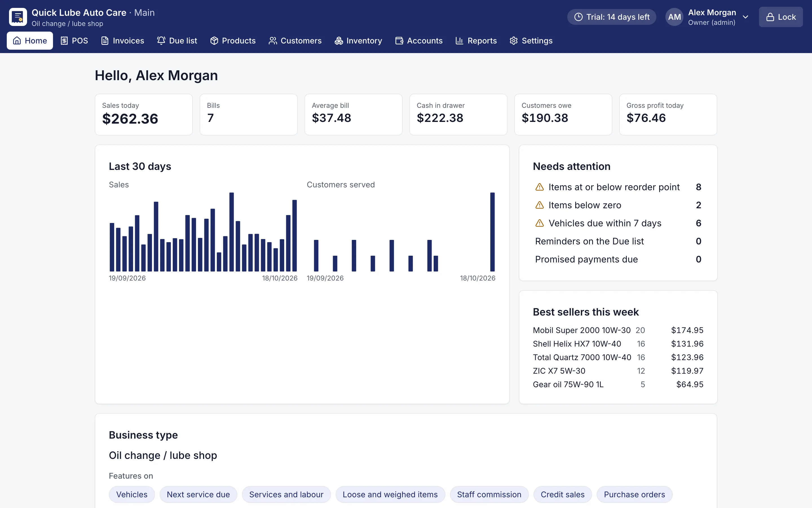
Task: Open Promised payments due row
Action: click(618, 259)
